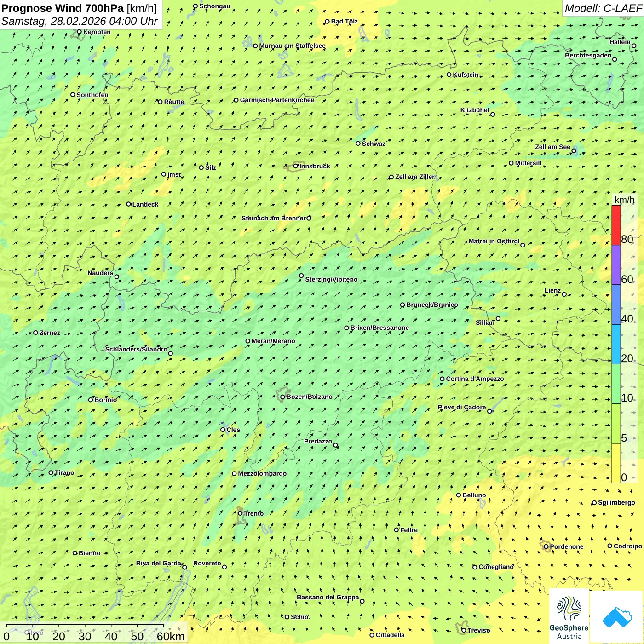Click the Innsbruck city marker
Screen dimensions: 644x644
coord(296,166)
